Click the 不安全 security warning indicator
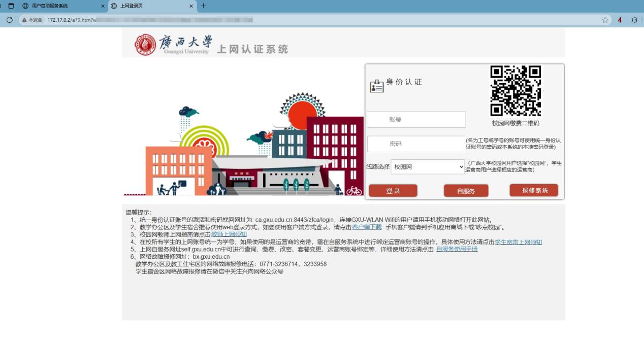 point(31,20)
